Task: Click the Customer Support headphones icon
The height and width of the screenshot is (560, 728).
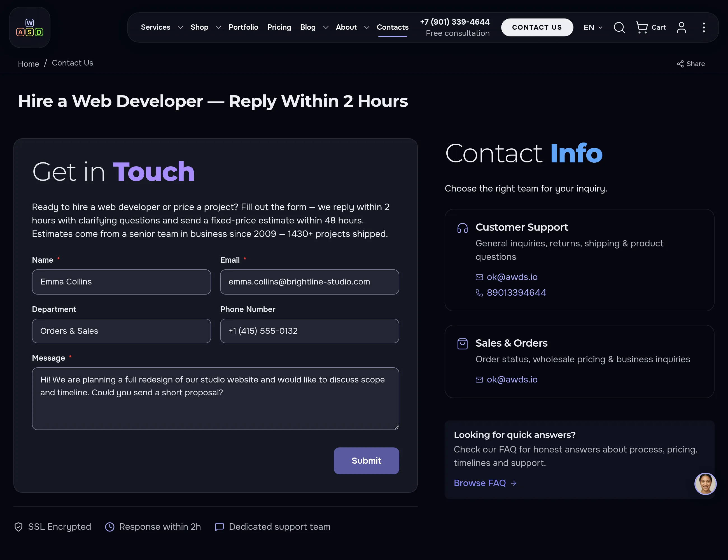Action: pos(462,228)
